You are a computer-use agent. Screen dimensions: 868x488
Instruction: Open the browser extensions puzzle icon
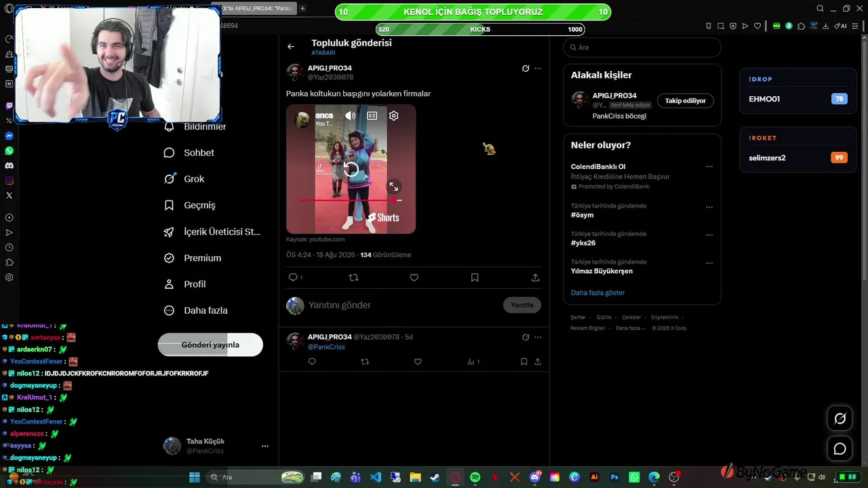[x=801, y=26]
